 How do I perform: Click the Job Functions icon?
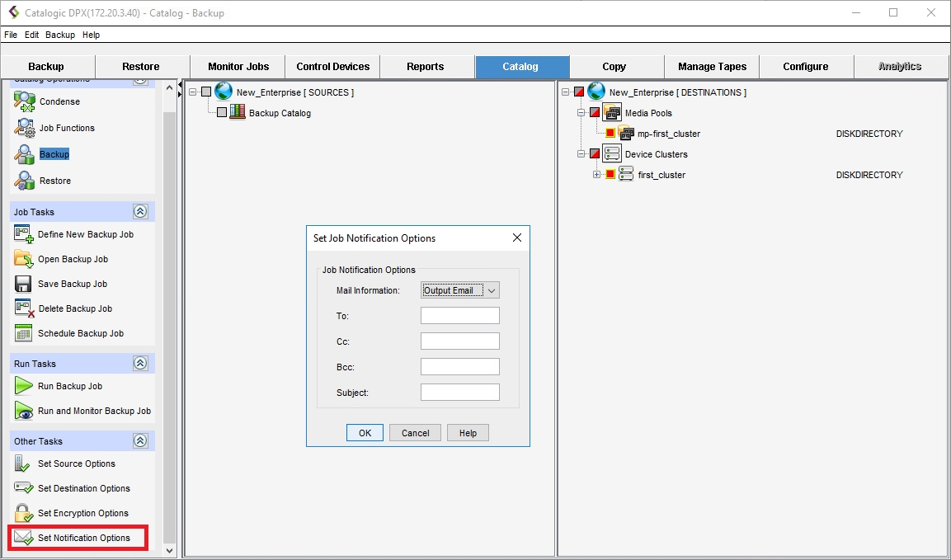[24, 129]
